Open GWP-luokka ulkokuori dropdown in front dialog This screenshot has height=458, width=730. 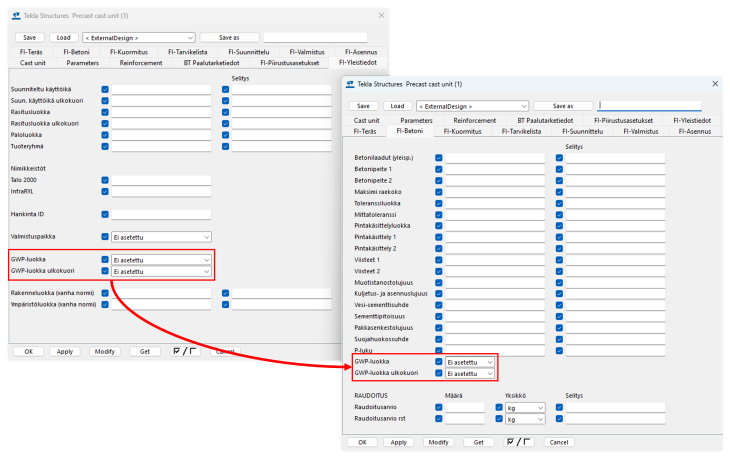pos(470,373)
